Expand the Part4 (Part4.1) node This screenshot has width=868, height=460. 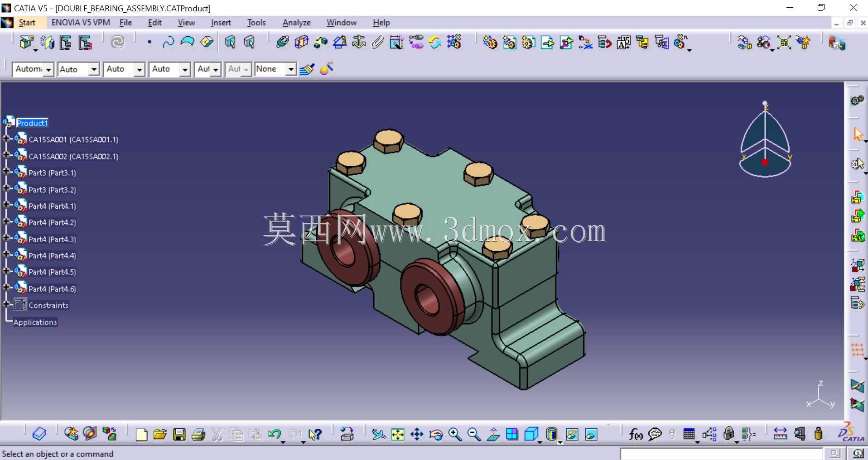(7, 205)
